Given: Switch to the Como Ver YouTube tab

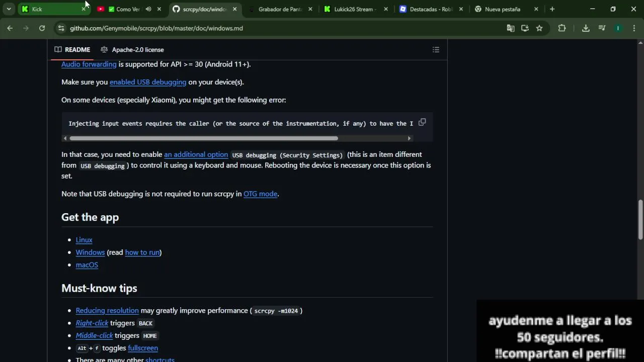Looking at the screenshot, I should tap(129, 9).
